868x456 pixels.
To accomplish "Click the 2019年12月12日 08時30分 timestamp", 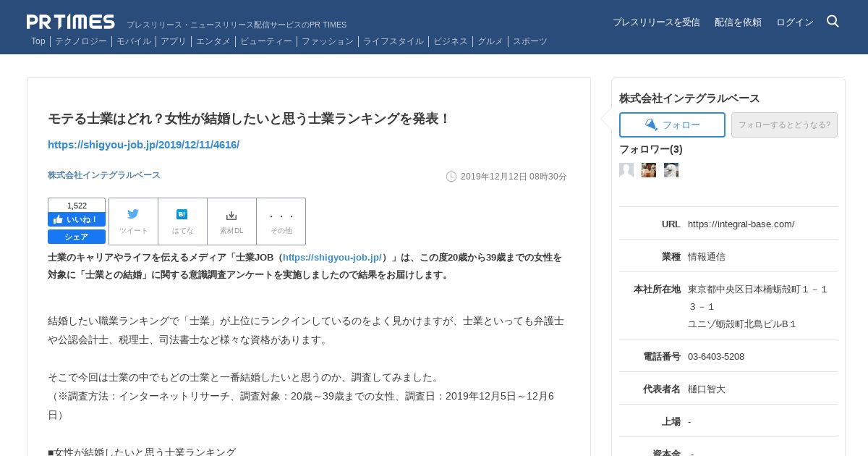I will 514,177.
